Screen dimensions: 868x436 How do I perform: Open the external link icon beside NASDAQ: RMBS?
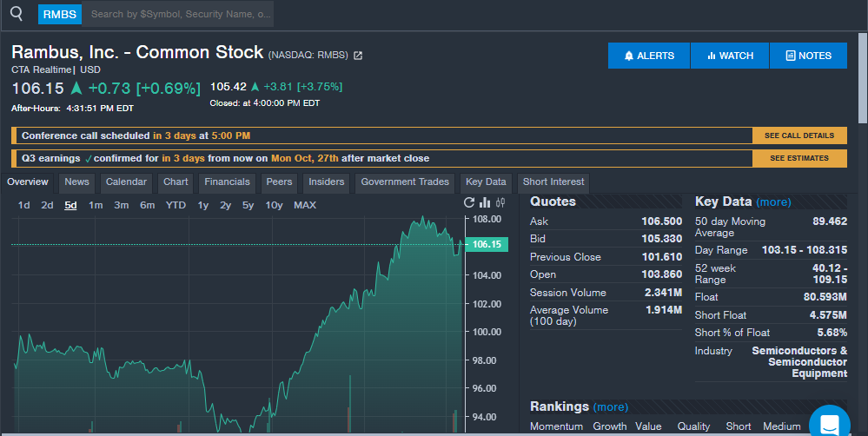[358, 56]
